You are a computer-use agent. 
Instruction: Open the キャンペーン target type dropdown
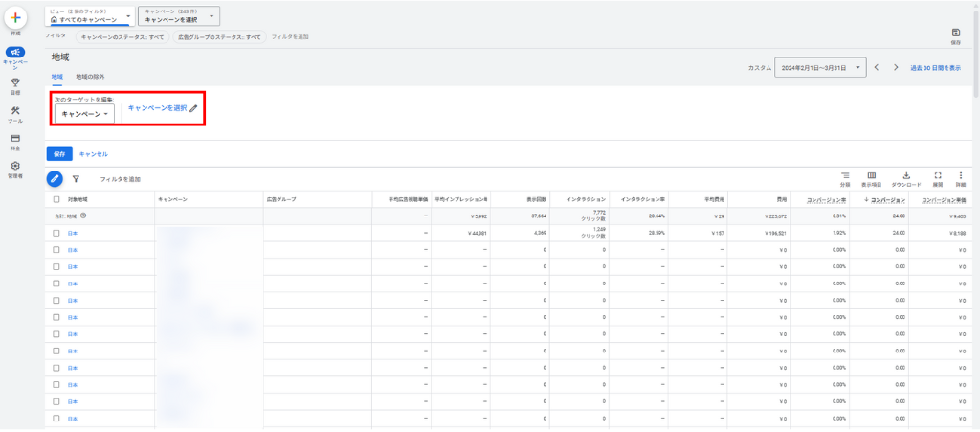[85, 114]
